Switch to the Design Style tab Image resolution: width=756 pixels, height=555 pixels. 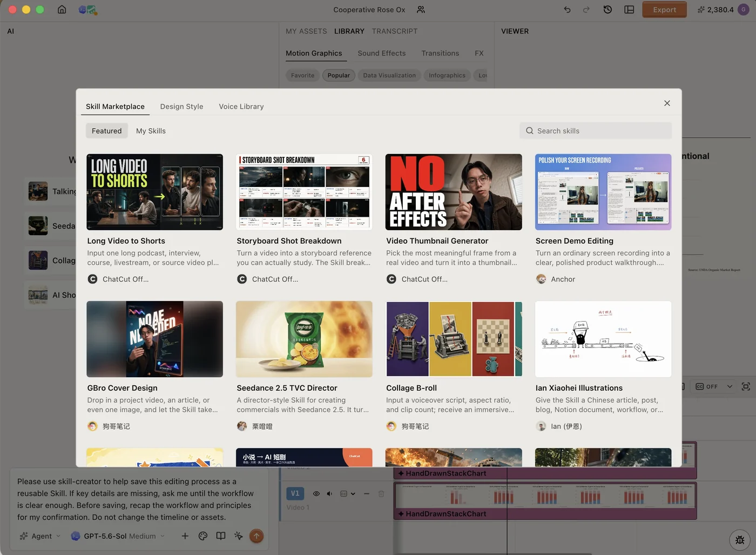coord(181,106)
